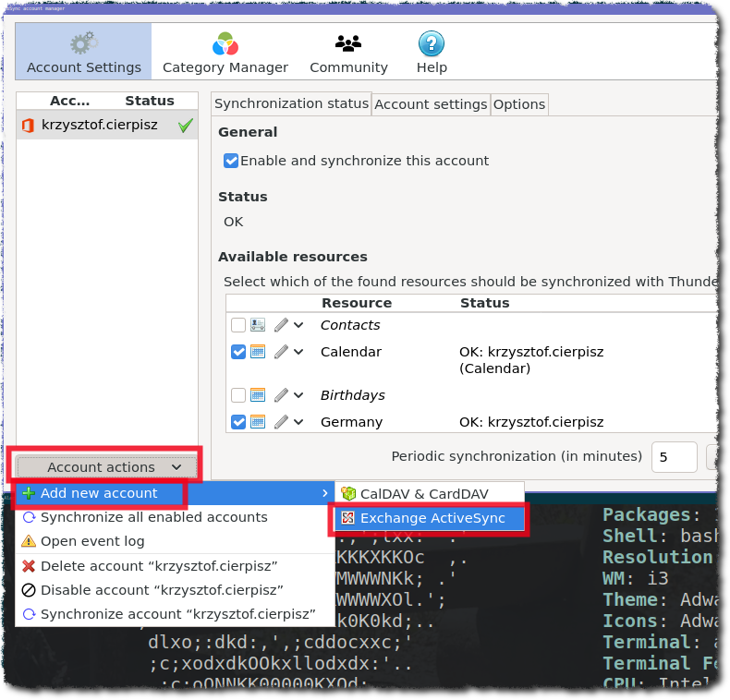Switch to Account settings tab
The height and width of the screenshot is (700, 730).
point(431,104)
